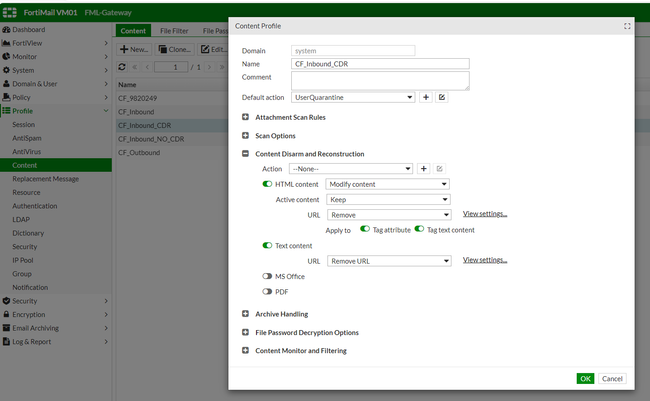Viewport: 650px width, 401px height.
Task: Switch to the File Filter tab
Action: (x=173, y=31)
